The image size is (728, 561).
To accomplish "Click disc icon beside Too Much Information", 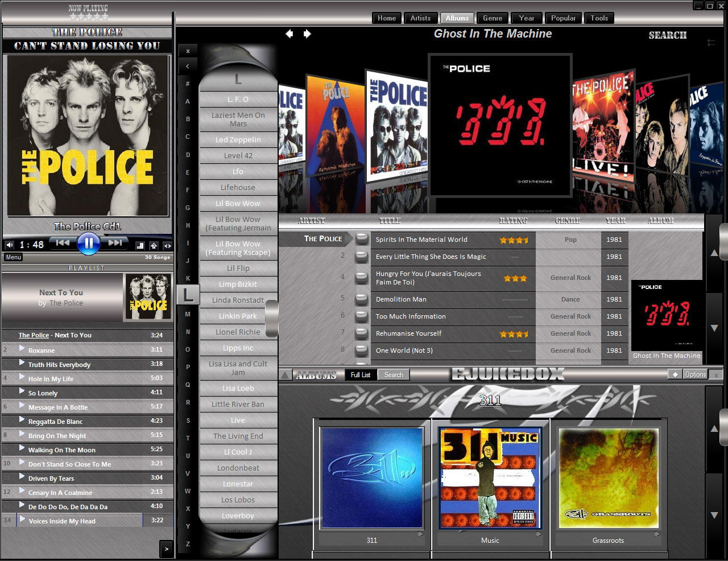I will pyautogui.click(x=362, y=316).
